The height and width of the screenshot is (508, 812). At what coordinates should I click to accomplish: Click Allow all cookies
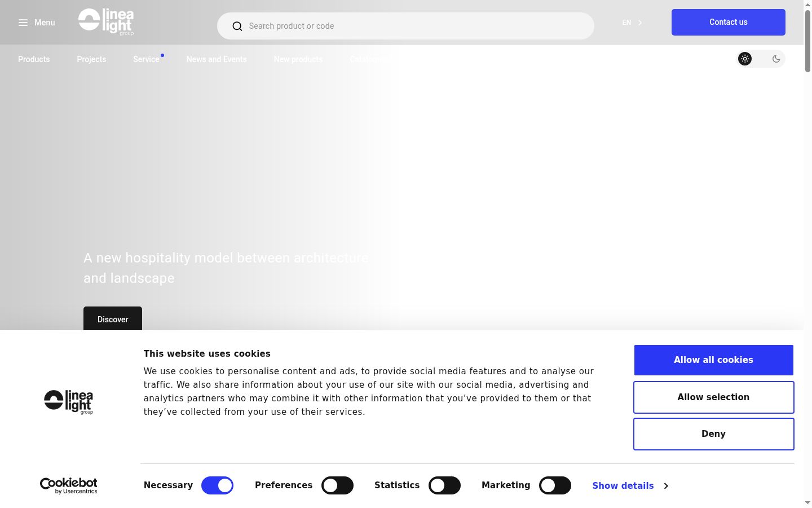[x=713, y=360]
